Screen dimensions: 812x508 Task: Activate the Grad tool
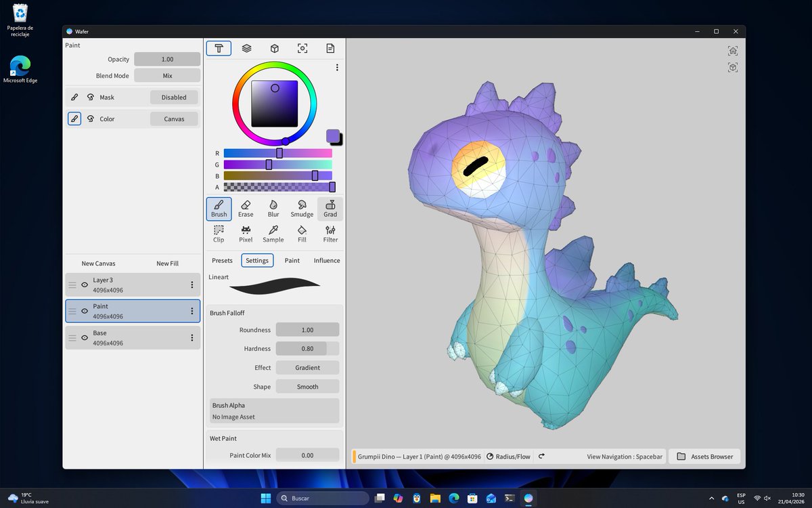(x=330, y=209)
